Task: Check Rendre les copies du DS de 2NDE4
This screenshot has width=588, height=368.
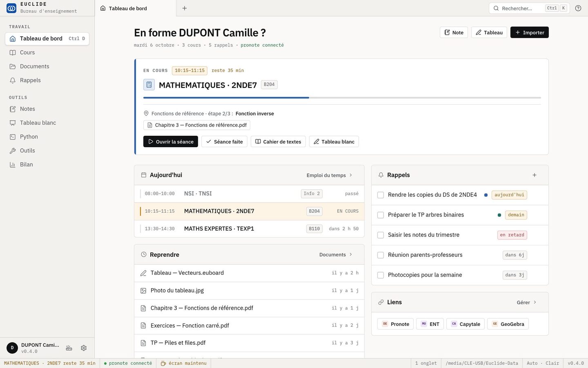Action: click(381, 195)
